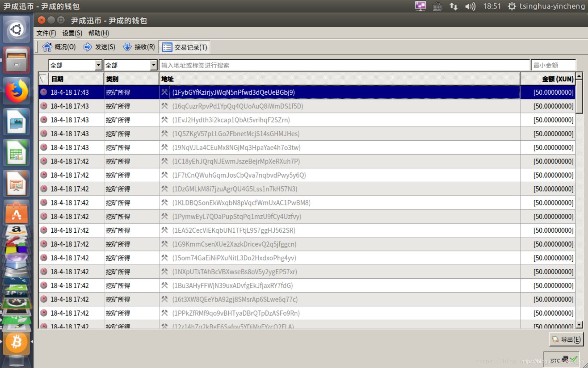Viewport: 588px width, 368px height.
Task: Select address (1PPkZfRMf9qo9vBHTyaDBrQTpDzASFo9Rn)
Action: click(236, 313)
